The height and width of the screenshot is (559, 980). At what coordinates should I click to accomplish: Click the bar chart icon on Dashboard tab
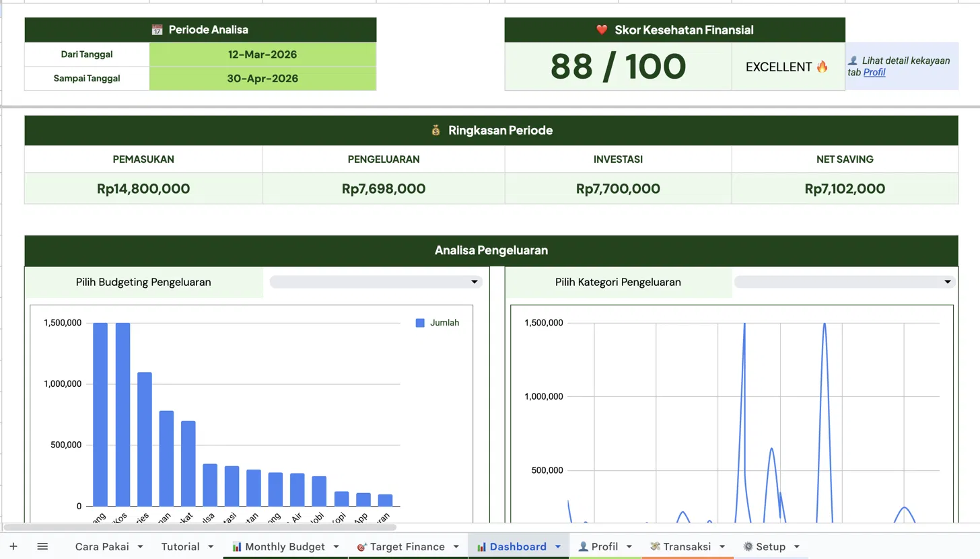pos(481,547)
